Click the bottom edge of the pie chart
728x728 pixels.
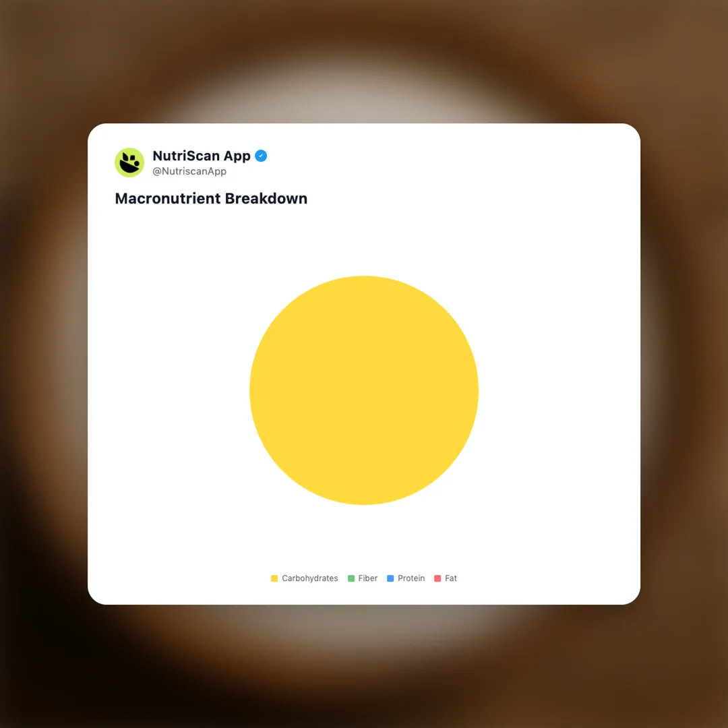click(364, 503)
